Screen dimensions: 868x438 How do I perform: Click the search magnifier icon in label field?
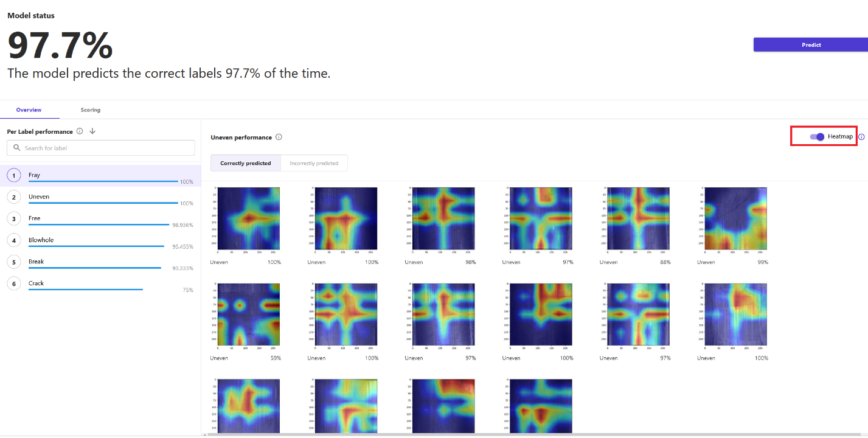pos(16,148)
